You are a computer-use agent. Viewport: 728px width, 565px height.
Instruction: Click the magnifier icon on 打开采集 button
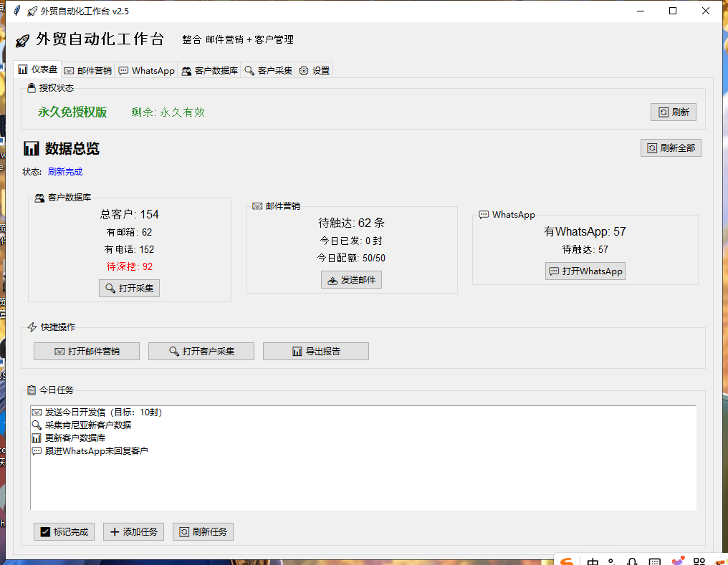point(110,288)
